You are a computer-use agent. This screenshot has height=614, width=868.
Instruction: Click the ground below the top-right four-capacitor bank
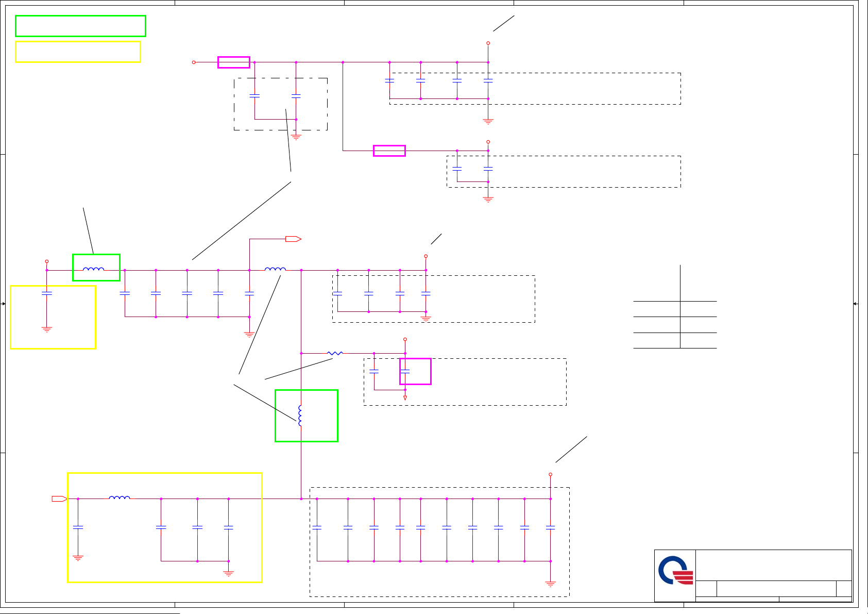click(488, 122)
